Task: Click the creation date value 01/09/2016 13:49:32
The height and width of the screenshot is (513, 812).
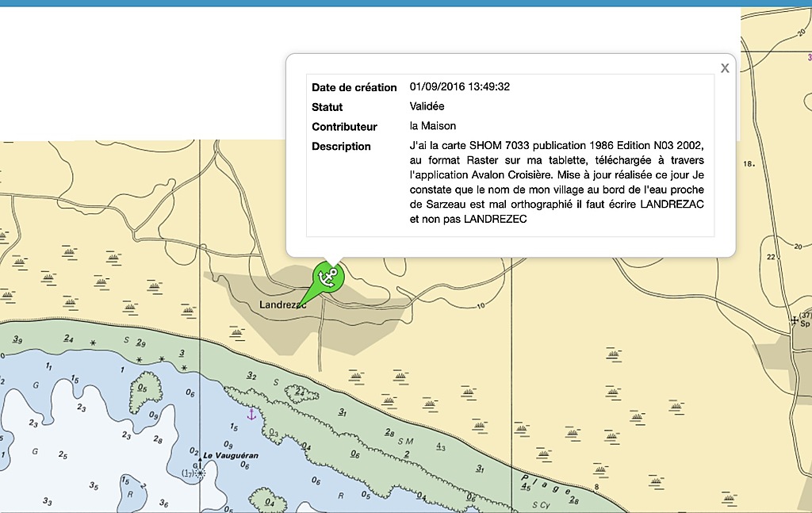Action: coord(459,87)
